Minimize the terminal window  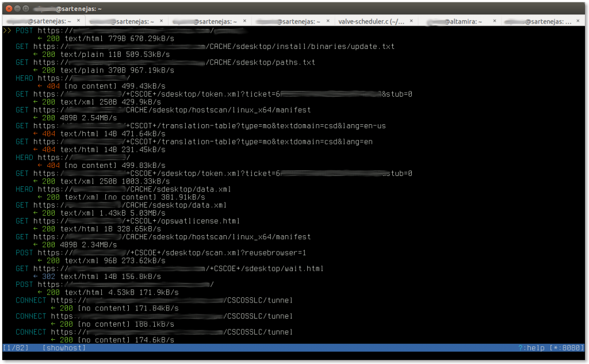(x=17, y=7)
